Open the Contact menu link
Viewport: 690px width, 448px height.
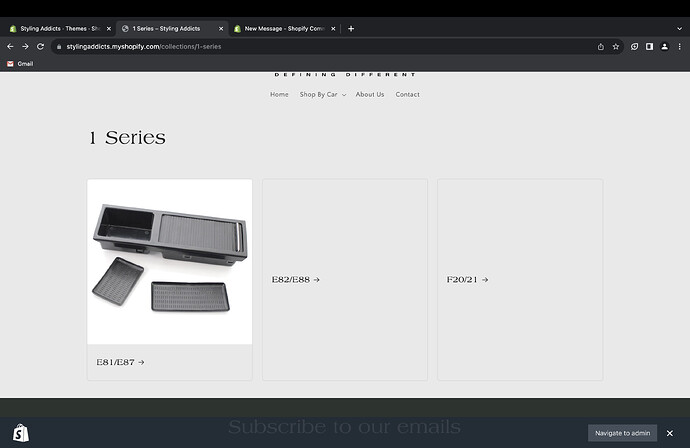[x=407, y=94]
